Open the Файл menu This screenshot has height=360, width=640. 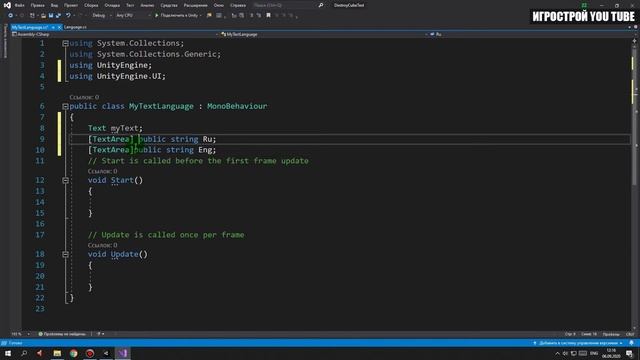pos(19,5)
